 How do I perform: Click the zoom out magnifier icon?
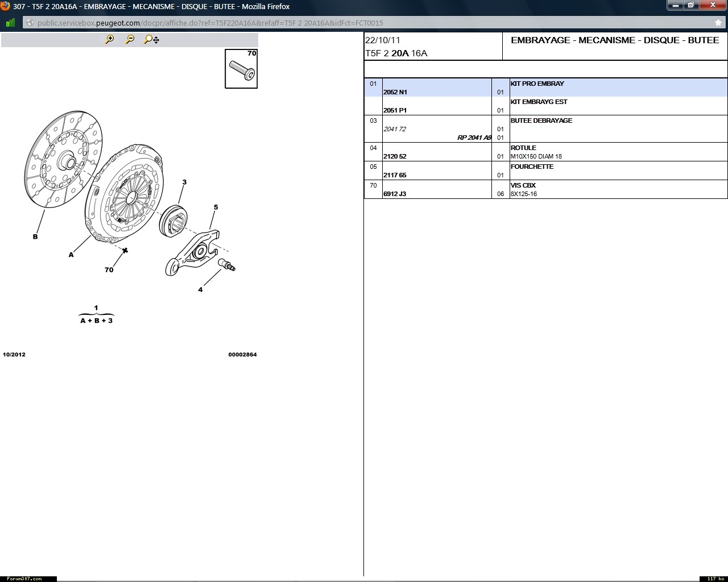tap(130, 39)
